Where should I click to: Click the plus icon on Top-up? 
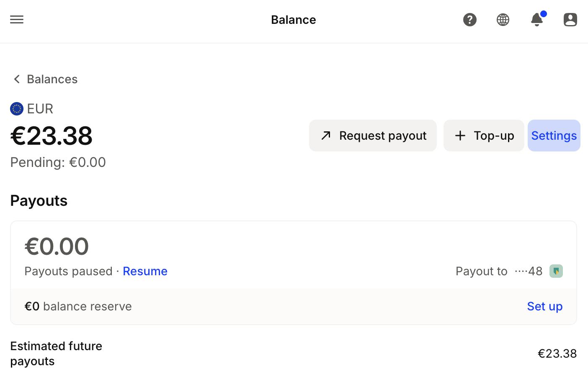tap(460, 136)
